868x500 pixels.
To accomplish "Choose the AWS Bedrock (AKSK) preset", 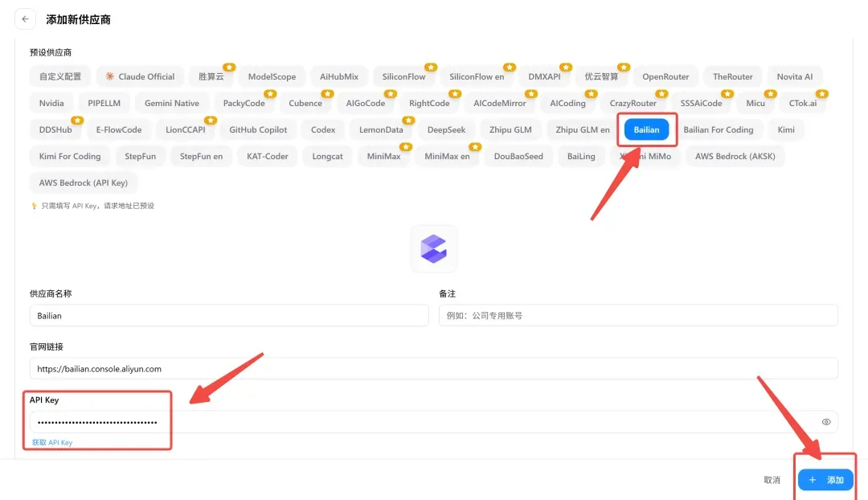I will pyautogui.click(x=735, y=156).
